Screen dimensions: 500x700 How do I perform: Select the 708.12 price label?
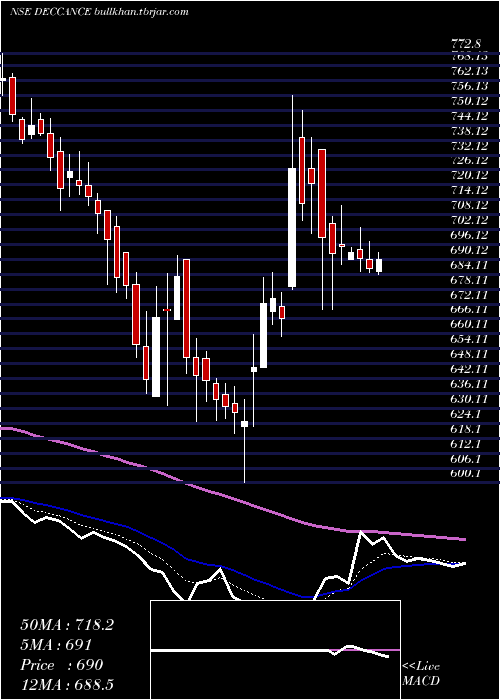pyautogui.click(x=469, y=205)
